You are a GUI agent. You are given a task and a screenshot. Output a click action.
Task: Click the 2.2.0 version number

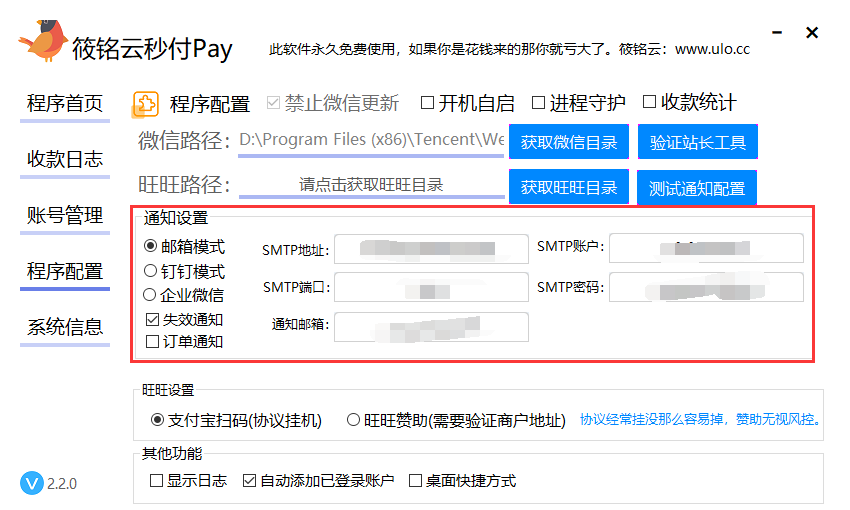coord(62,483)
